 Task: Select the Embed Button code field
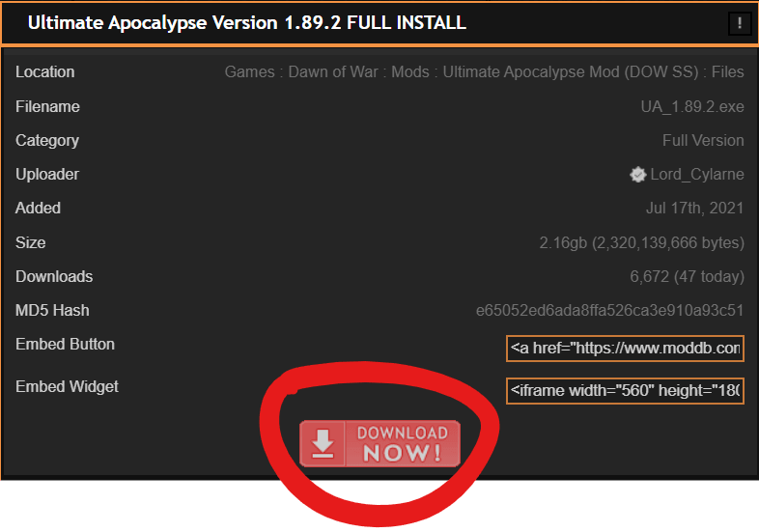[x=625, y=349]
